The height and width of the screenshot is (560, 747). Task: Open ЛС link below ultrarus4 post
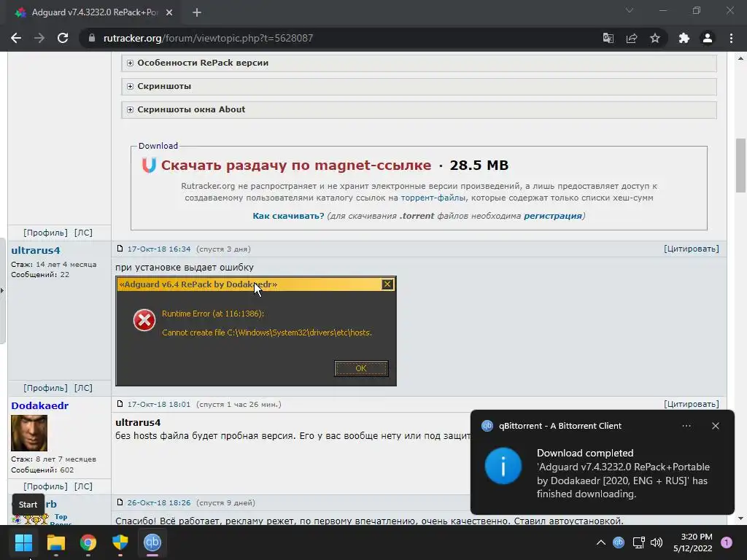pyautogui.click(x=83, y=388)
